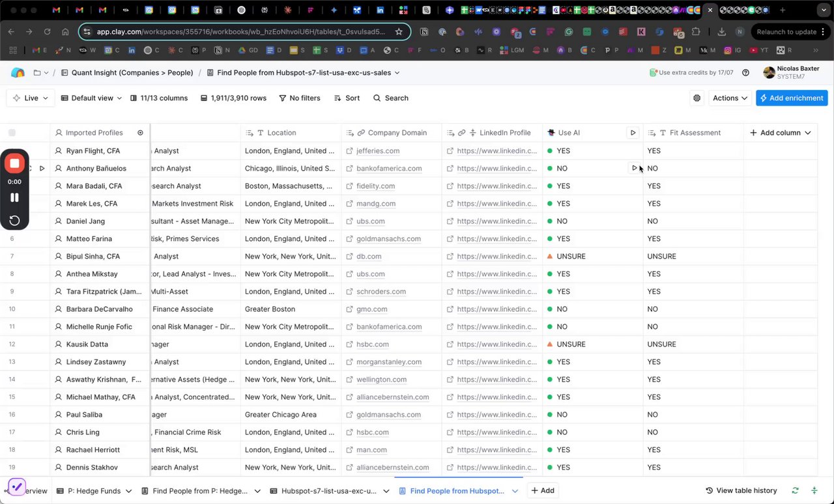
Task: Open the goldmansachs.com link for Matteo Farina
Action: [x=388, y=239]
